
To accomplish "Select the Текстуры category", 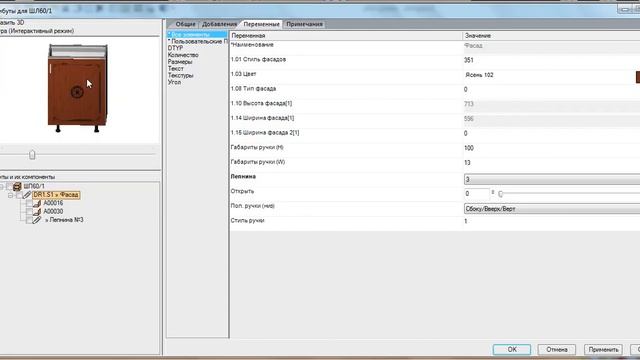I will pos(180,75).
